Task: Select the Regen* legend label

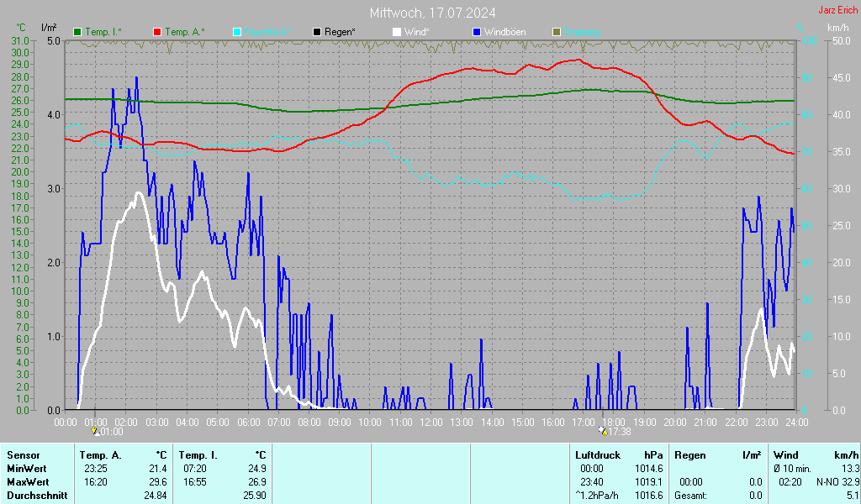Action: coord(340,32)
